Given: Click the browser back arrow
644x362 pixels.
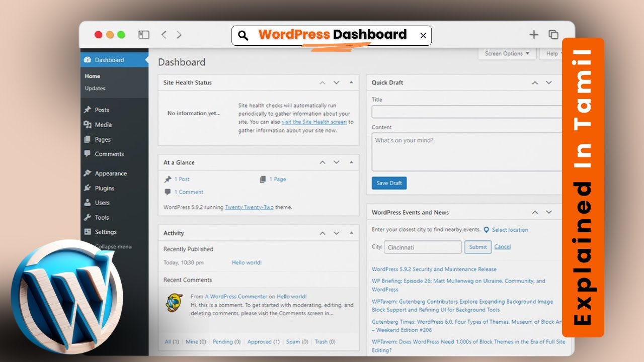Looking at the screenshot, I should click(x=164, y=35).
